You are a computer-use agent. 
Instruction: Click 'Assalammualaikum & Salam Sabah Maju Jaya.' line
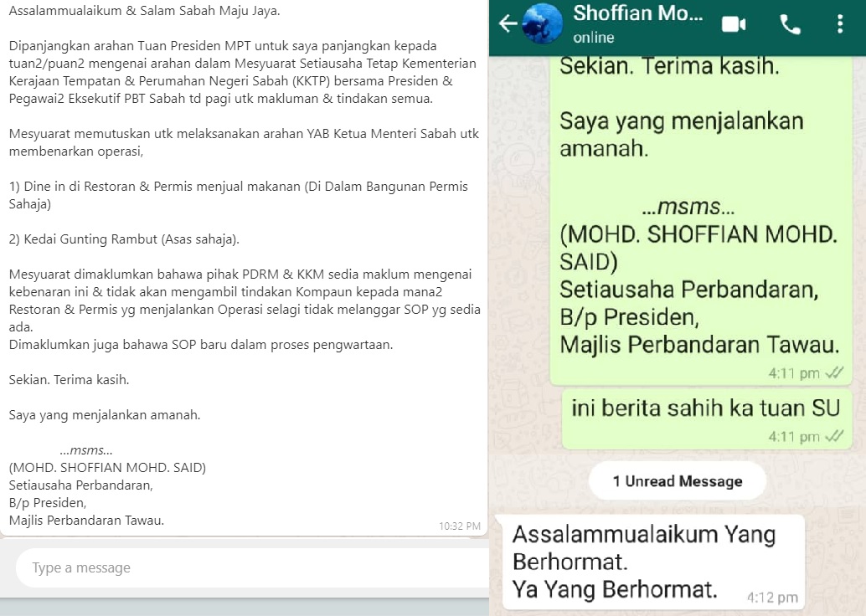click(144, 11)
